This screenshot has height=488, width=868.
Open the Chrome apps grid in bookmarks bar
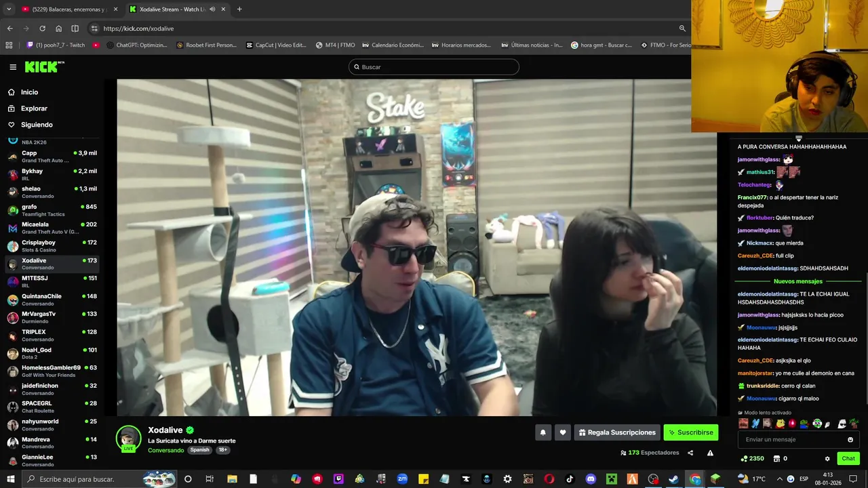[x=9, y=45]
